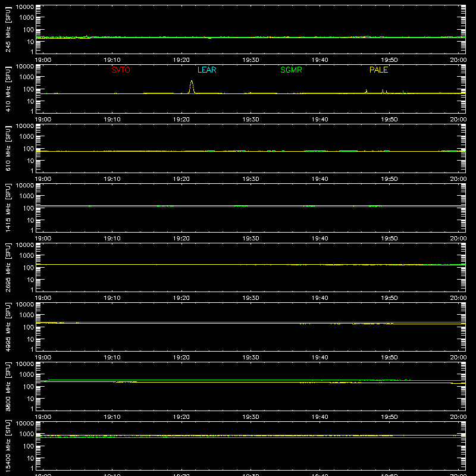Screen dimensions: 476x476
Task: Click the 1000 y-tick in 410 MHz panel
Action: pyautogui.click(x=27, y=77)
